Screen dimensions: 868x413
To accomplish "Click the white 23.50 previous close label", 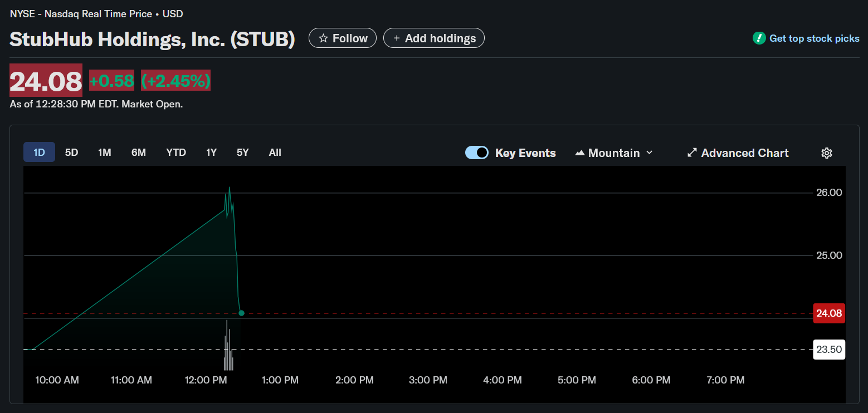I will pos(829,350).
